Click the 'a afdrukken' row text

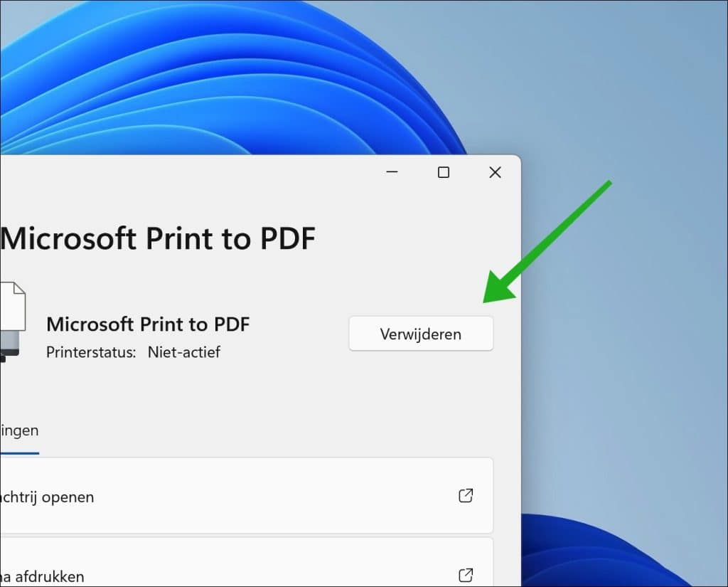tap(42, 577)
